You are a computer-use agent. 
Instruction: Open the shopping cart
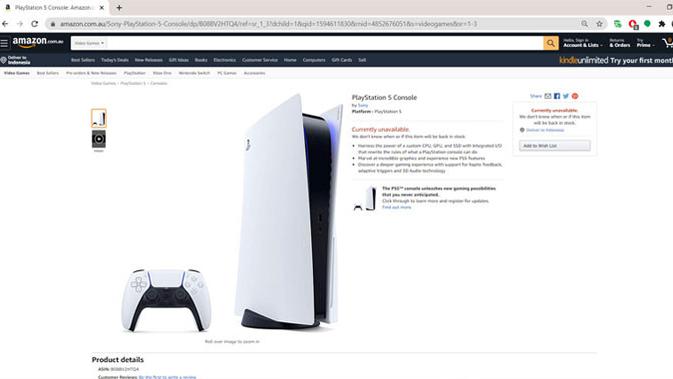[x=667, y=42]
